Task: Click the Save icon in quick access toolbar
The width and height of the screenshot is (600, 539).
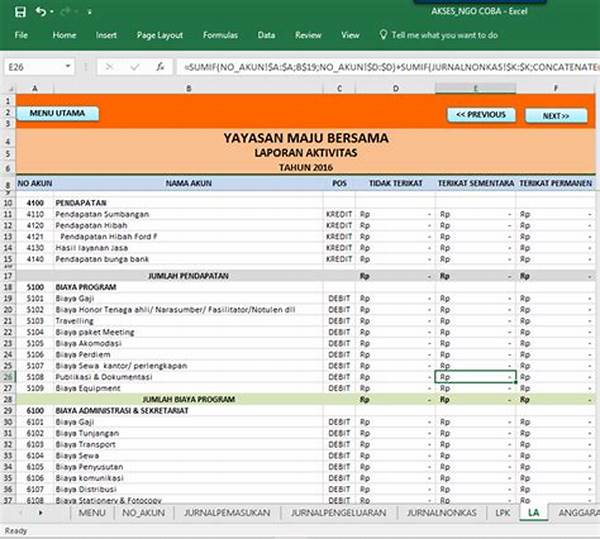Action: point(20,12)
